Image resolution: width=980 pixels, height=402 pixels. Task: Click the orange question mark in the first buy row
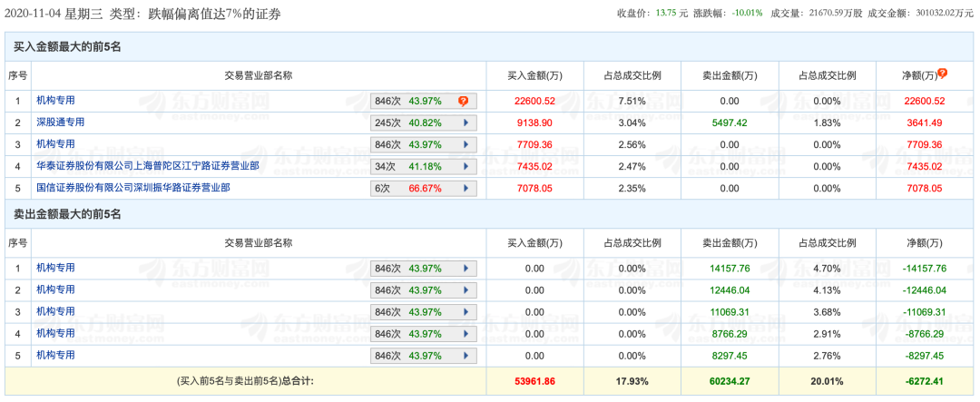pos(463,101)
